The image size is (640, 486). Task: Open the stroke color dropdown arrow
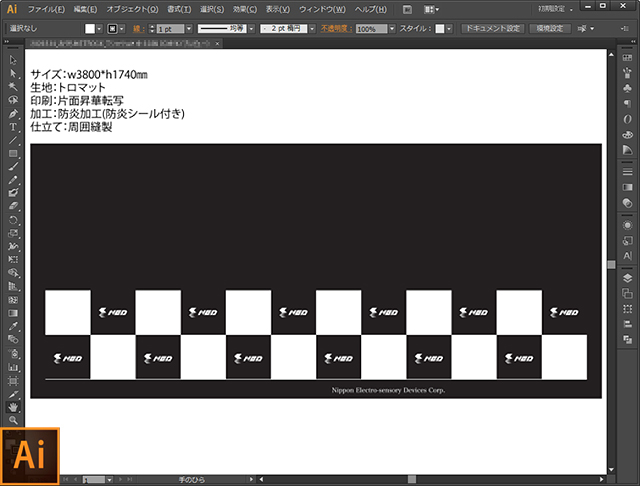[122, 29]
